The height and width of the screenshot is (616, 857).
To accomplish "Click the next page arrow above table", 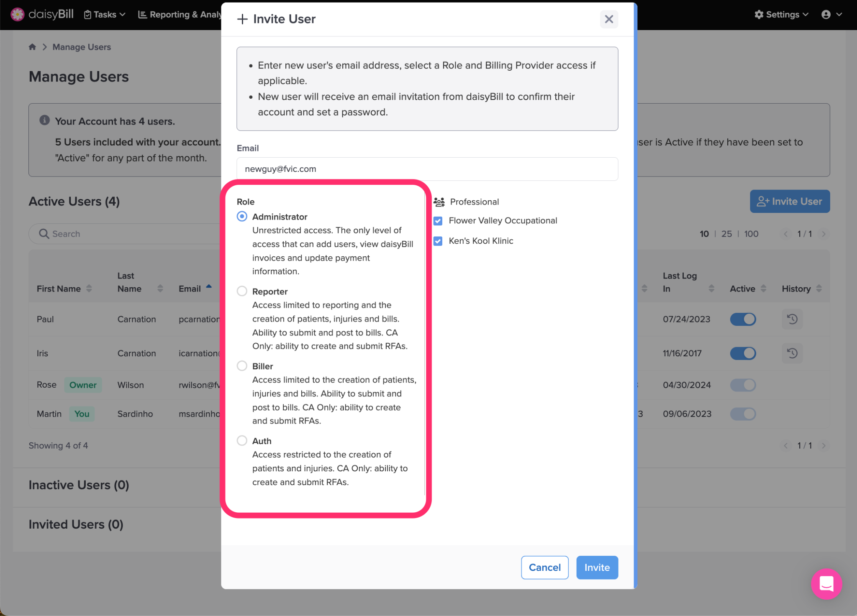I will (x=824, y=234).
